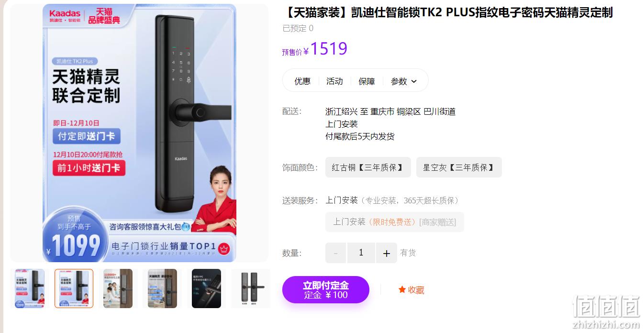Click the quantity input field showing 1
The width and height of the screenshot is (644, 333).
[x=361, y=253]
